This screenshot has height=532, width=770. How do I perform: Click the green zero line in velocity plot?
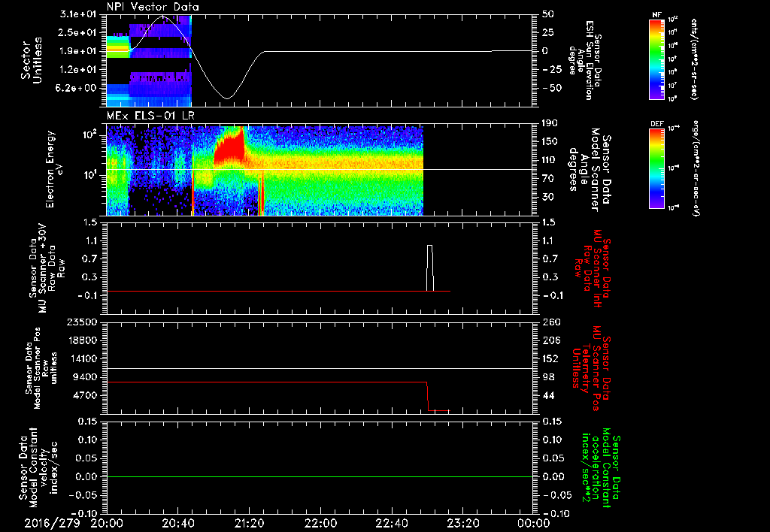click(320, 476)
